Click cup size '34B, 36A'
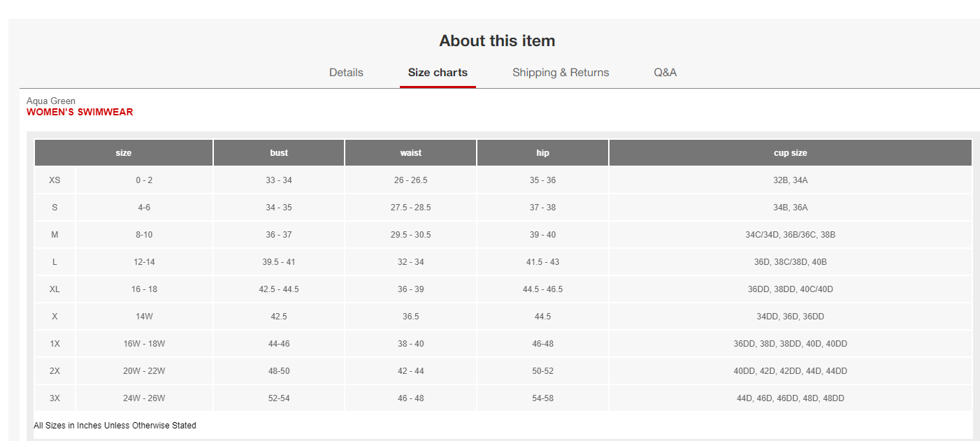980x441 pixels. [791, 208]
